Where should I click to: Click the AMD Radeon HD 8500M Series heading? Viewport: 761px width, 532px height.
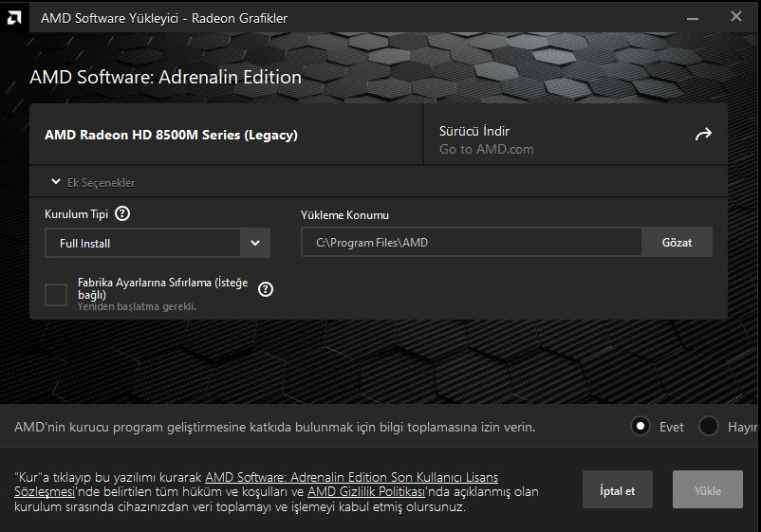[171, 135]
